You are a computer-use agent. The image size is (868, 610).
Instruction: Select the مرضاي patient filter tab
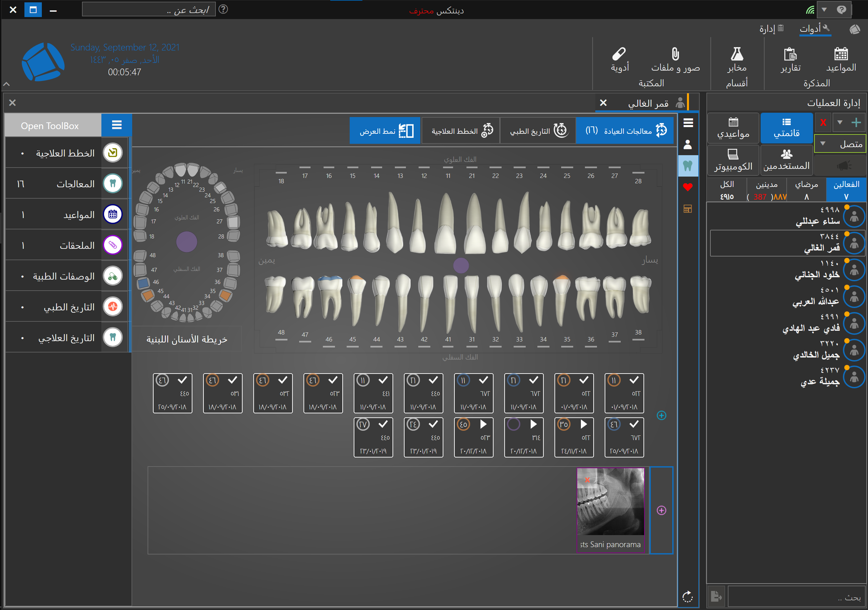click(x=806, y=190)
